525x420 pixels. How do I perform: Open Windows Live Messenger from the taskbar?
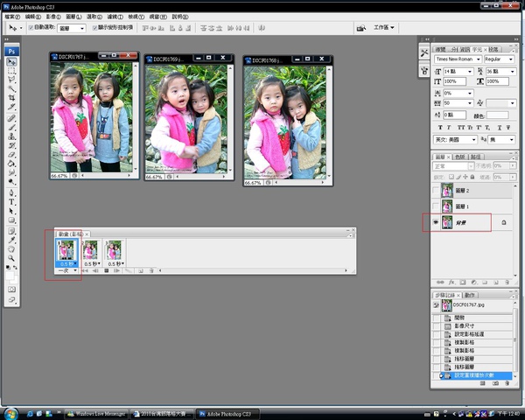click(x=96, y=414)
